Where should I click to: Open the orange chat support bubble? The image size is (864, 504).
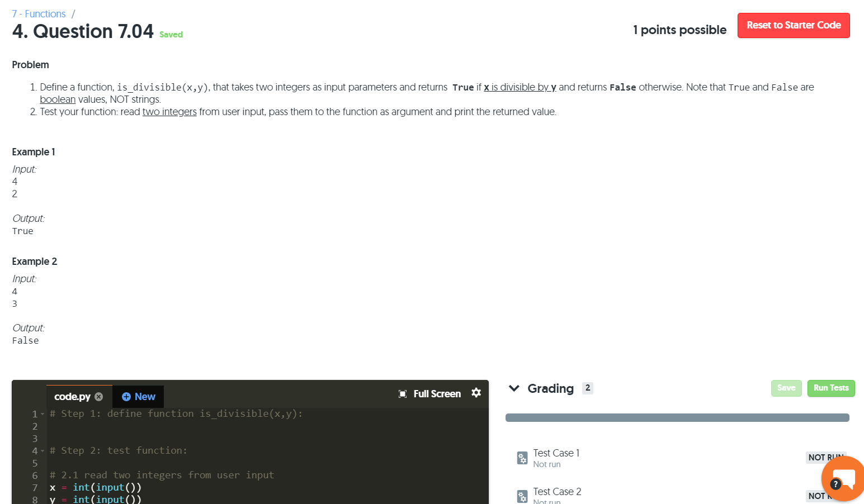[843, 478]
